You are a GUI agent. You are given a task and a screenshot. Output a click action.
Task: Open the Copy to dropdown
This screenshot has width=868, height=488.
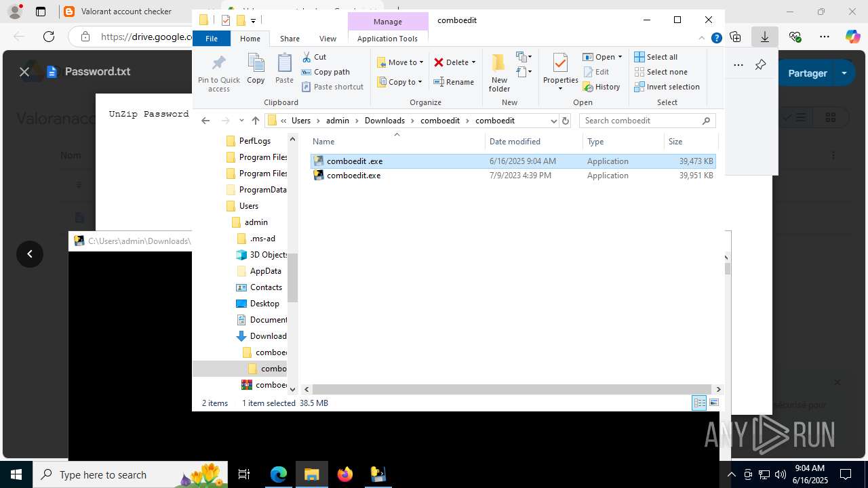[399, 82]
